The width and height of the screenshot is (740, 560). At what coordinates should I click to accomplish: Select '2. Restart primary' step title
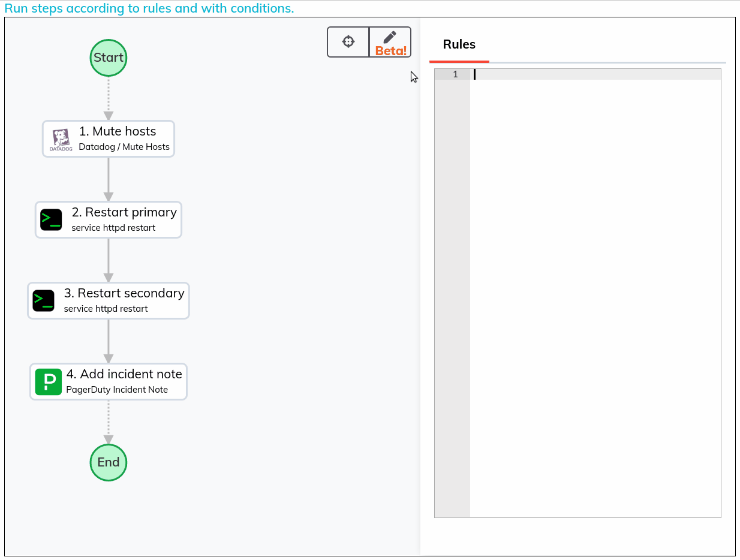(x=124, y=212)
